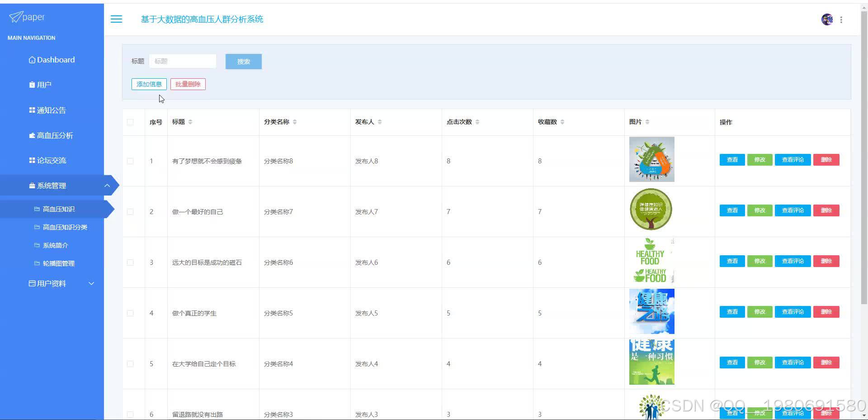Click the 用户 clipboard icon

click(x=32, y=85)
